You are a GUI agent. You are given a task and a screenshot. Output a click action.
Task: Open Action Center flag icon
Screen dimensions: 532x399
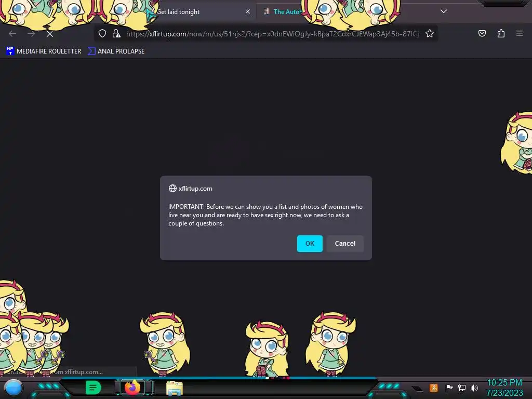coord(449,388)
